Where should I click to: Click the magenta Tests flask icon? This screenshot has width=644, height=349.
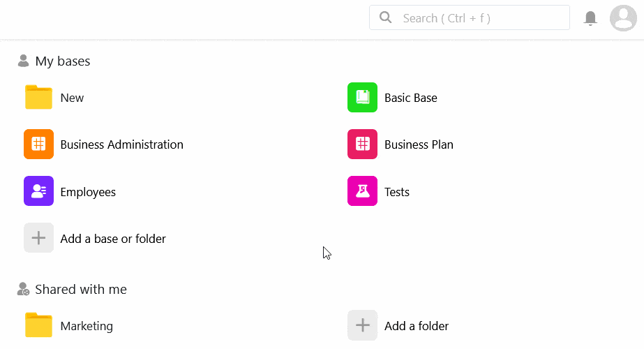(x=362, y=191)
